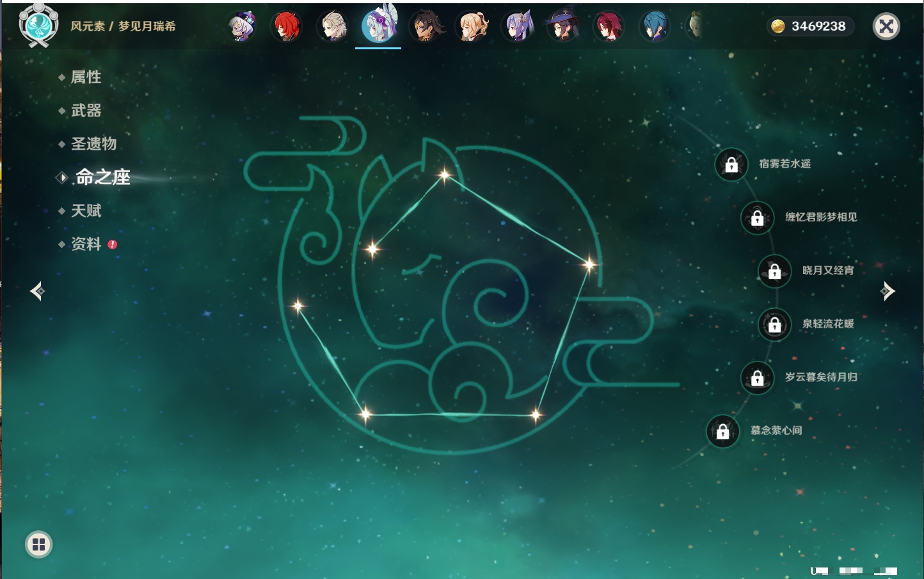Open the 圣遗物 artifacts page
Screen dimensions: 924x579
click(93, 144)
